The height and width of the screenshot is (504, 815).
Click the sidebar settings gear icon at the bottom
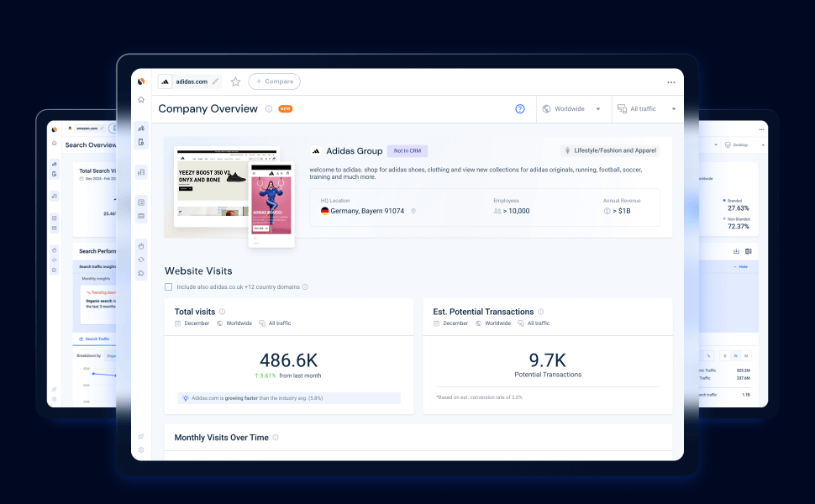141,450
